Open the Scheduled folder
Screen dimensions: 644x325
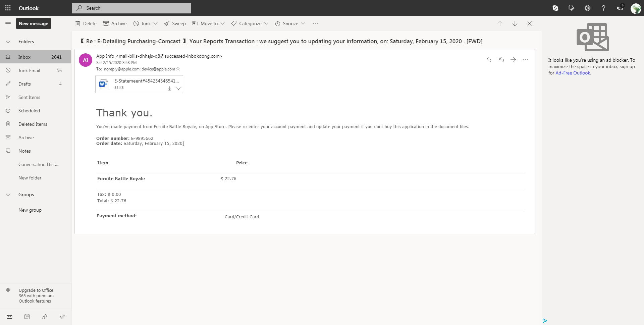pyautogui.click(x=36, y=111)
